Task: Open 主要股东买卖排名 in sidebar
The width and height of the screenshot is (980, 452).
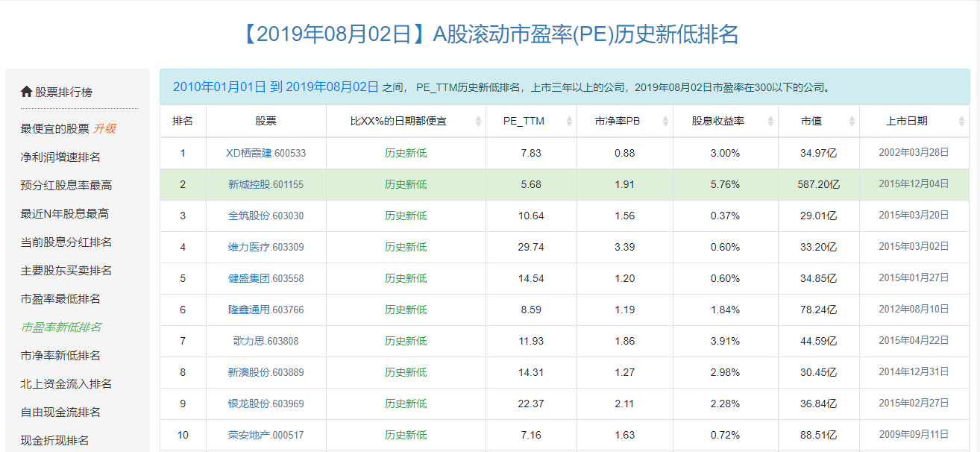Action: click(66, 270)
